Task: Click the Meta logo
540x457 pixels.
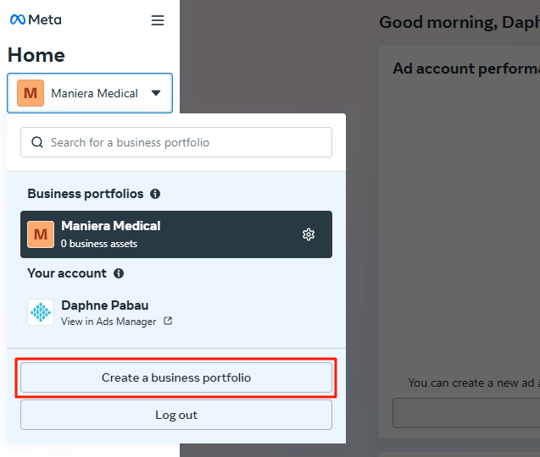Action: [36, 20]
